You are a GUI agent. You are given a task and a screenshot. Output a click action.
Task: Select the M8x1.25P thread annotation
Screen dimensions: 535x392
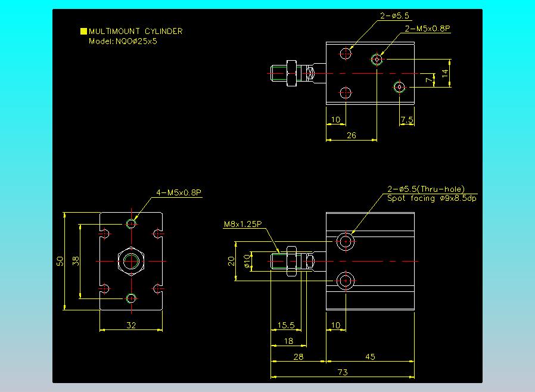[242, 224]
